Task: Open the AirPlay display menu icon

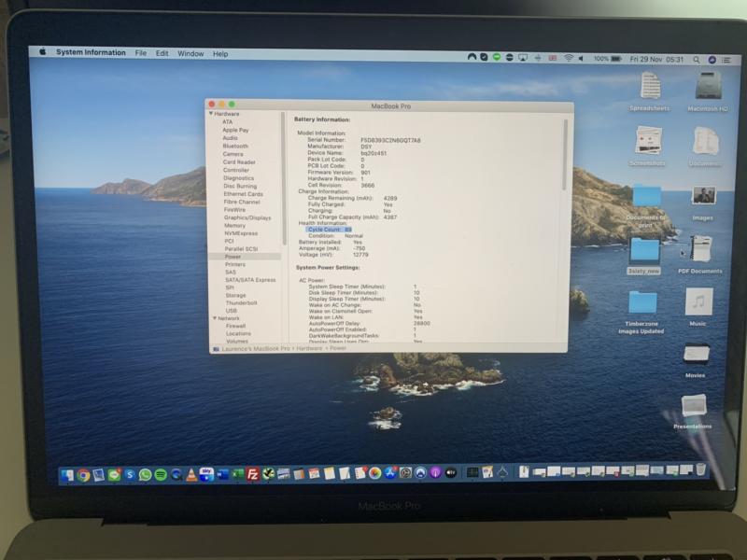Action: (523, 58)
